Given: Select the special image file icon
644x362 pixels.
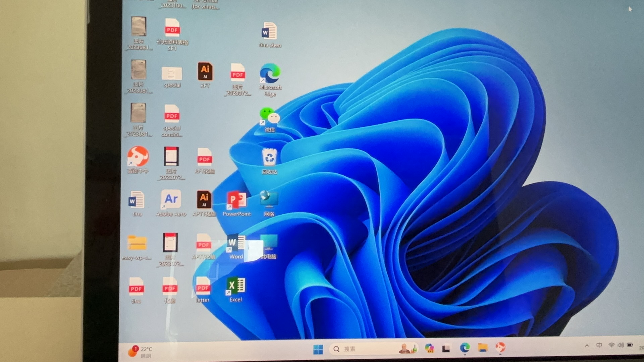Looking at the screenshot, I should (172, 77).
